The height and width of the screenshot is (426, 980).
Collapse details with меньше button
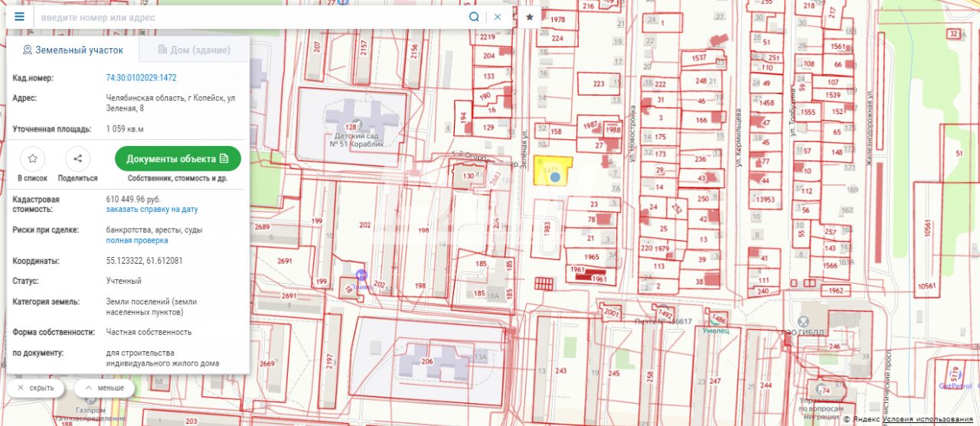pyautogui.click(x=104, y=388)
